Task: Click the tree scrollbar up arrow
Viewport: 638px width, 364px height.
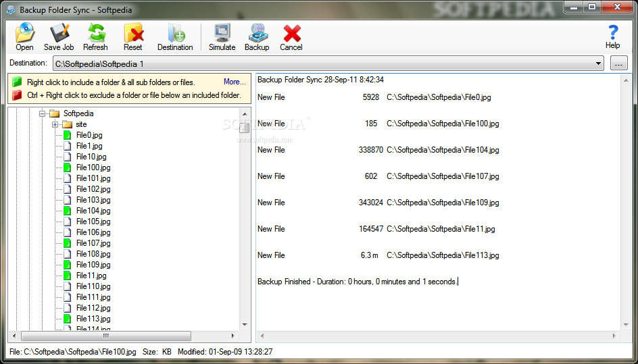Action: (245, 114)
